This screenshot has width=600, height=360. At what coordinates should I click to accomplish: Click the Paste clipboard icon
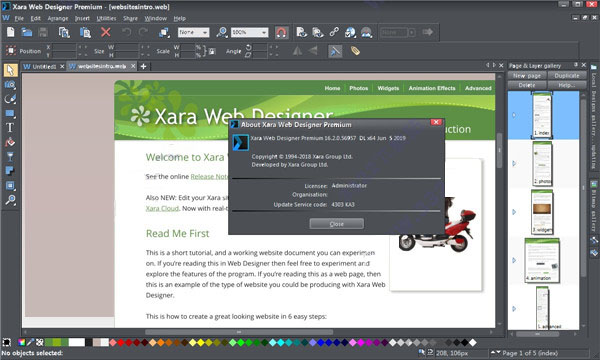[85, 32]
